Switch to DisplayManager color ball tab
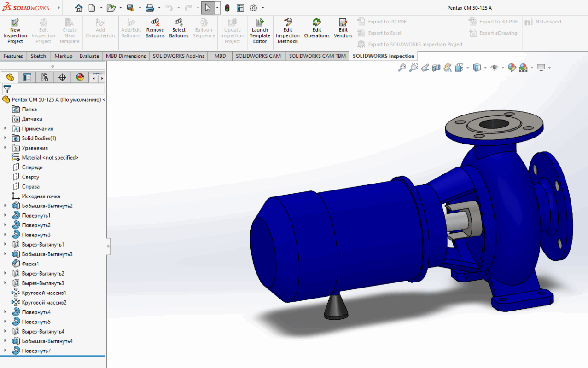This screenshot has height=368, width=588. (x=80, y=77)
